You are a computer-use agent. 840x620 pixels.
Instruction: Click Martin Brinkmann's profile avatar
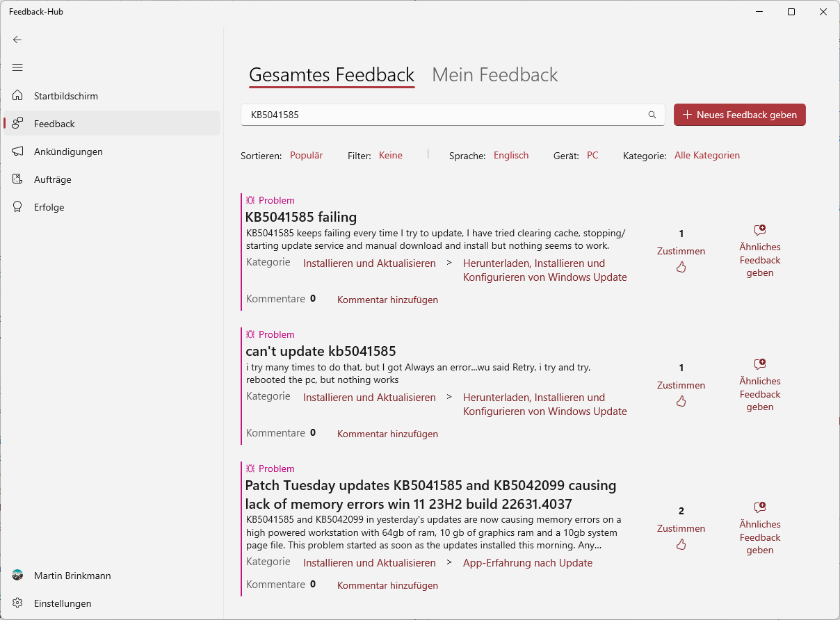pos(17,576)
